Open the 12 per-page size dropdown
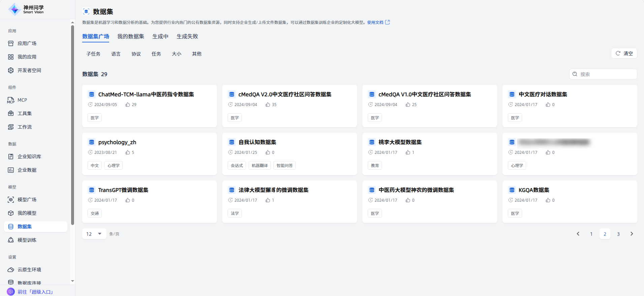 tap(94, 234)
